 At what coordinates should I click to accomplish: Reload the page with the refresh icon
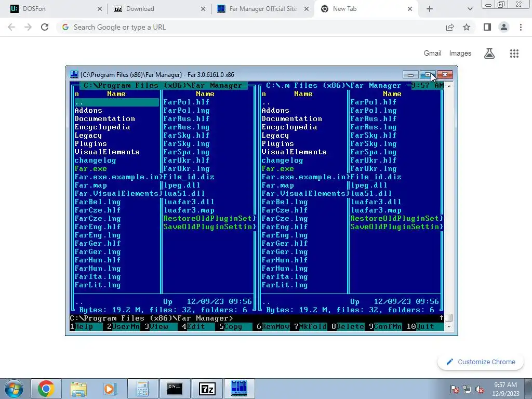(x=45, y=27)
